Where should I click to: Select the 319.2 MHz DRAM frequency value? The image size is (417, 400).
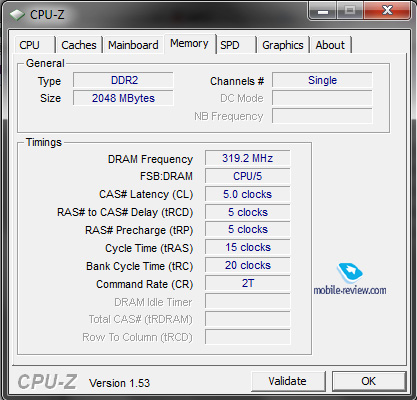tap(248, 158)
